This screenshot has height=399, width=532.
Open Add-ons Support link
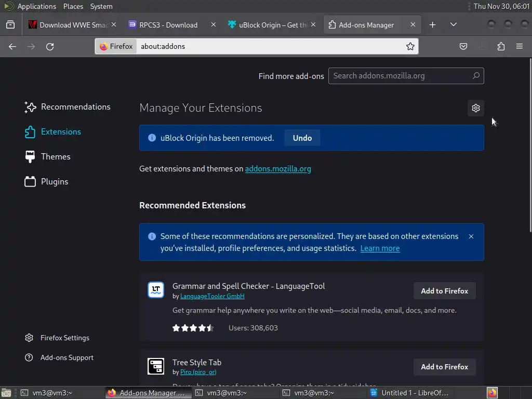(x=59, y=357)
